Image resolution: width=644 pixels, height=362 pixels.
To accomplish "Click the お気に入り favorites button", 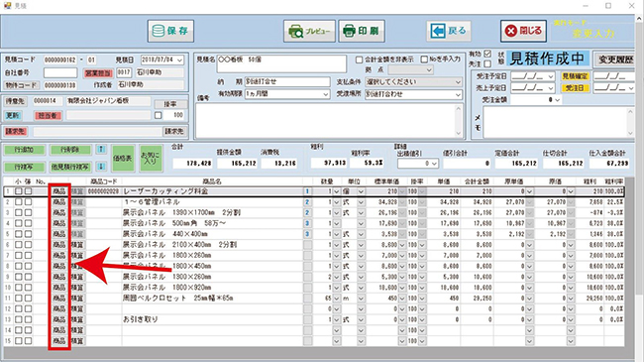I will tap(151, 158).
